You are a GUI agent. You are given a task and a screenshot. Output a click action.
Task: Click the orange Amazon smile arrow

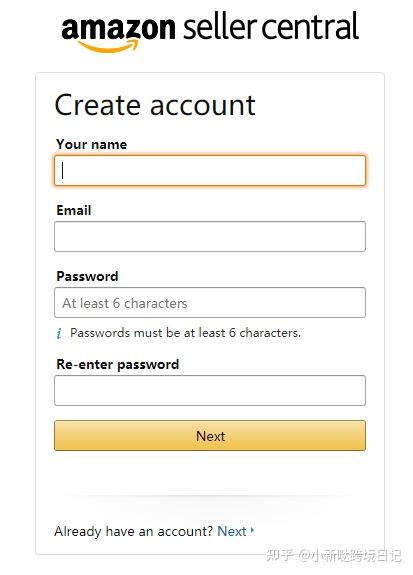pos(109,46)
